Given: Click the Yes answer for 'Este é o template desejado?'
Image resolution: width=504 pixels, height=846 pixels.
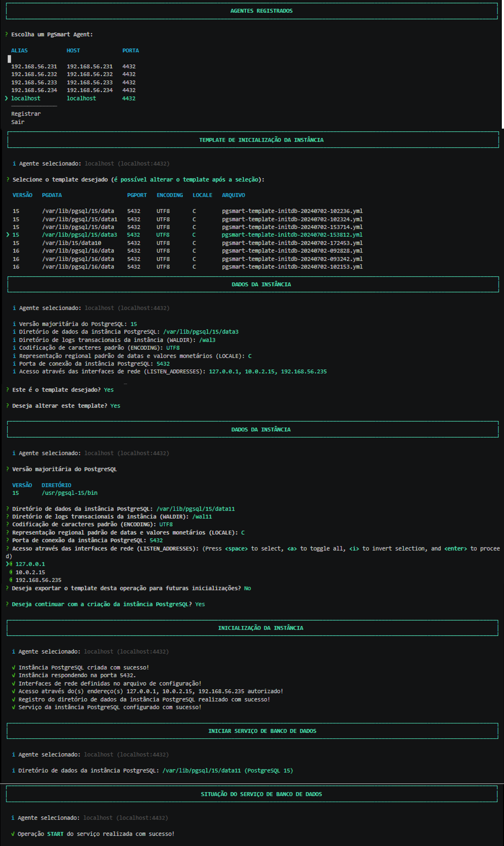Looking at the screenshot, I should 109,390.
